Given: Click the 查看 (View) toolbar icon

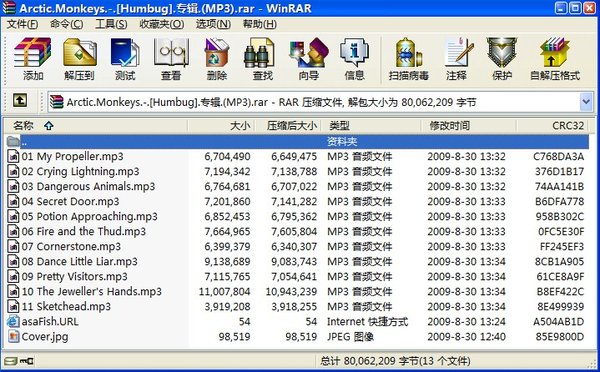Looking at the screenshot, I should coord(171,52).
